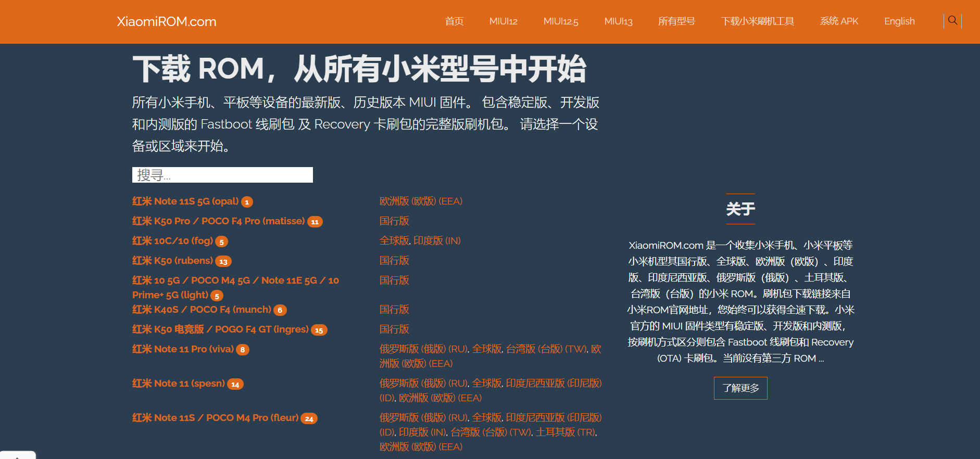Go to the MIUI12 menu item
The width and height of the screenshot is (980, 459).
point(503,21)
